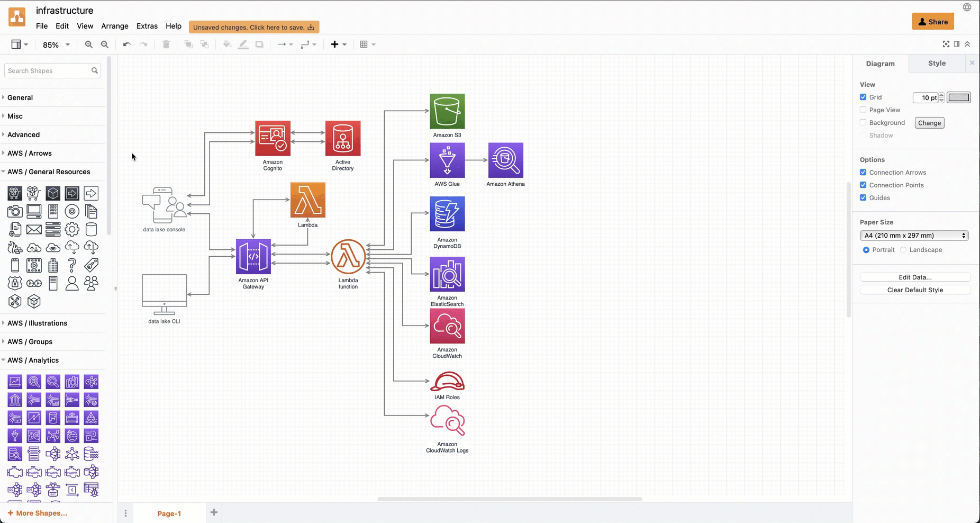This screenshot has width=980, height=523.
Task: Enable the Page View checkbox
Action: [x=863, y=110]
